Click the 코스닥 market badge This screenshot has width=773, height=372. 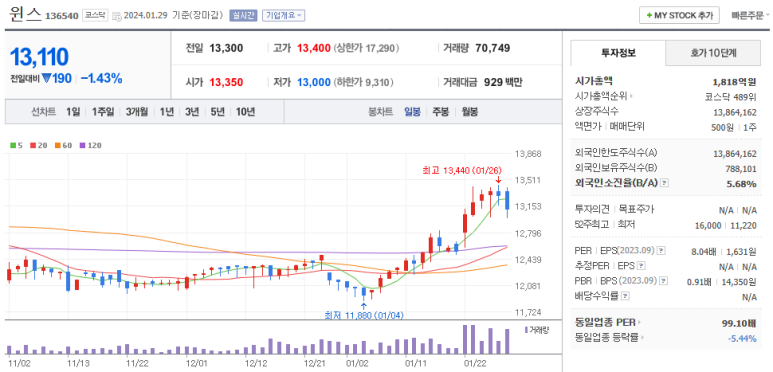click(94, 15)
